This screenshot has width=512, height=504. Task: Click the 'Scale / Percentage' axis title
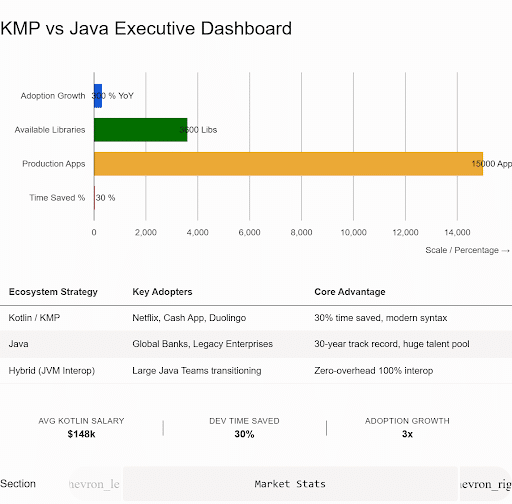[467, 250]
